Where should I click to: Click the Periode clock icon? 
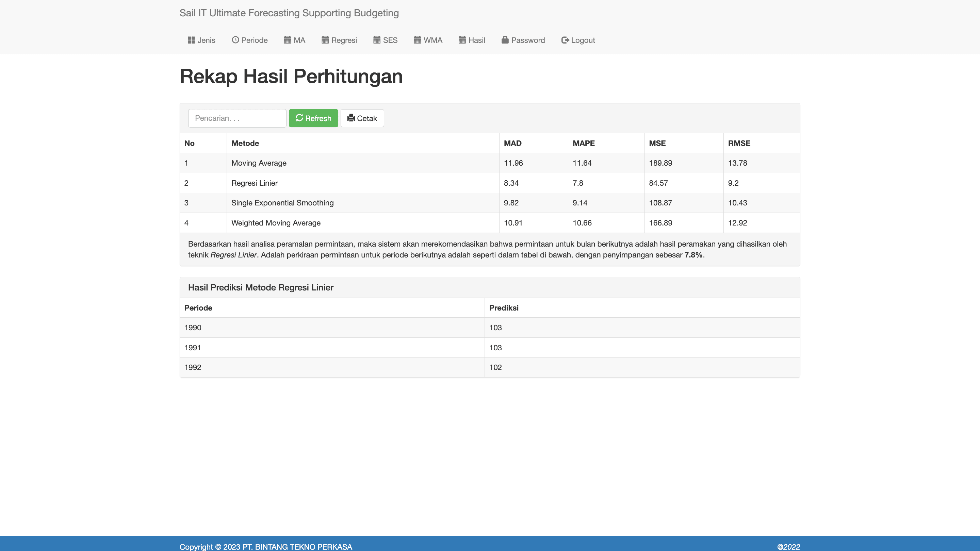point(235,40)
